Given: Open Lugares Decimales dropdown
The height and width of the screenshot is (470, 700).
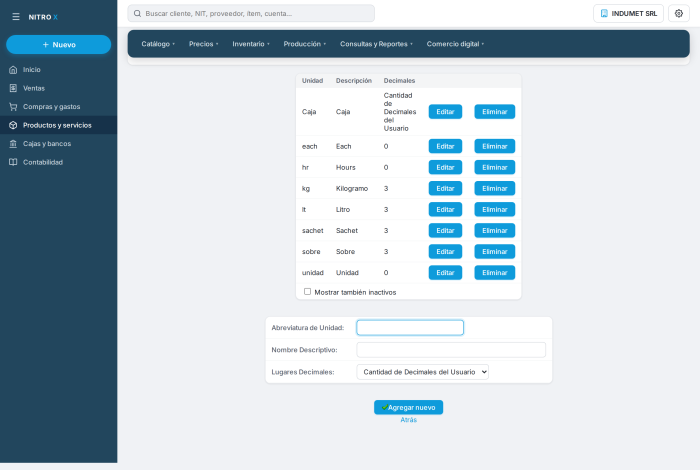Looking at the screenshot, I should click(x=422, y=372).
